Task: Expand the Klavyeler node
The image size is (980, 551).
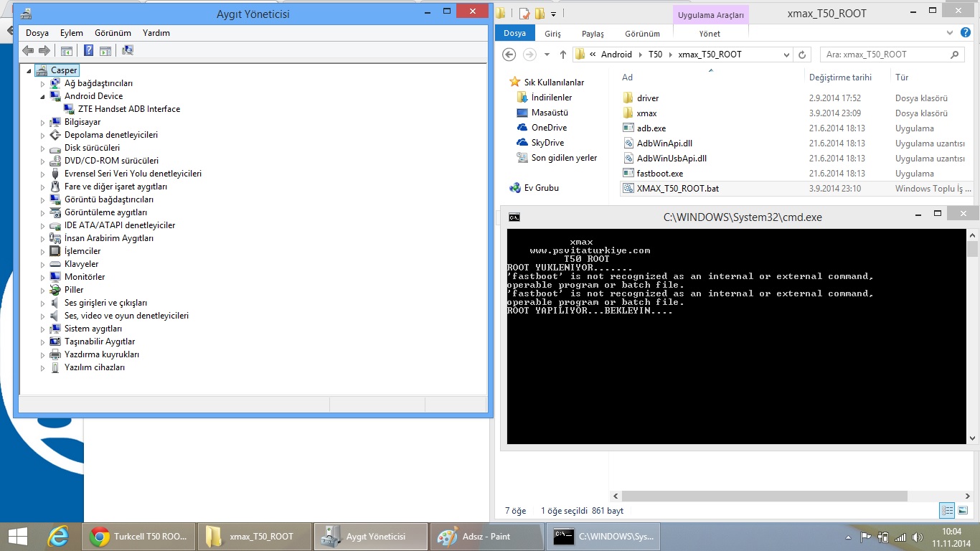Action: tap(42, 264)
